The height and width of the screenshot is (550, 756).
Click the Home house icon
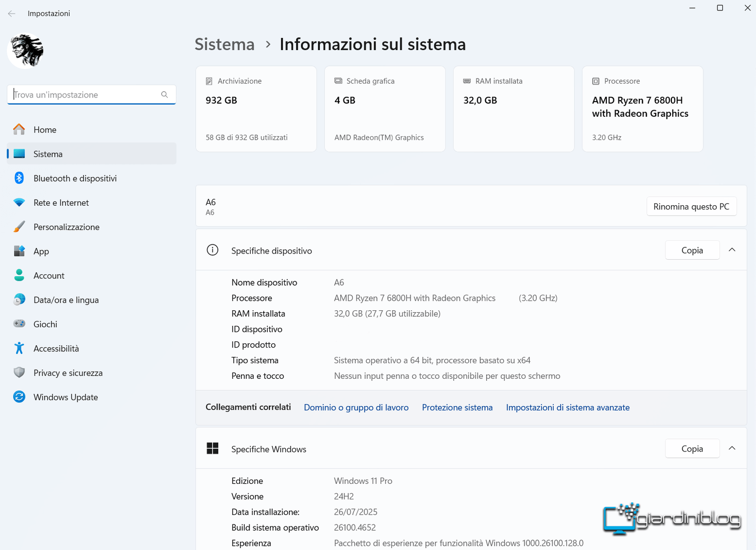[x=19, y=130]
